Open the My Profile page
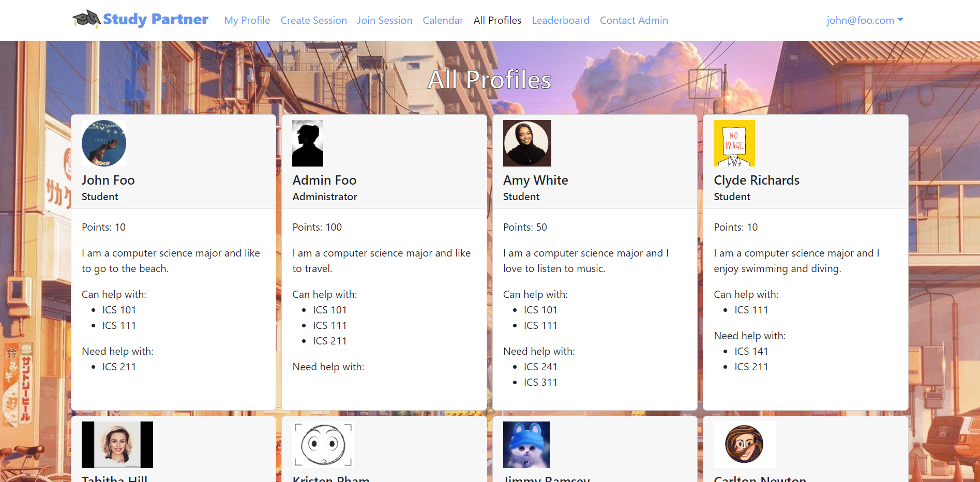The width and height of the screenshot is (980, 482). [x=247, y=20]
